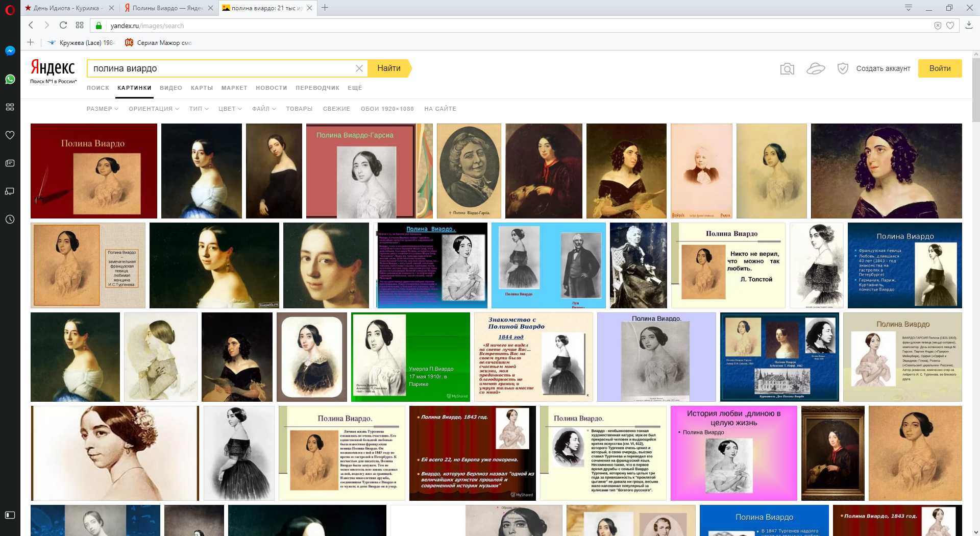Click 'Создать аккаунт' link
Image resolution: width=980 pixels, height=536 pixels.
[x=883, y=68]
